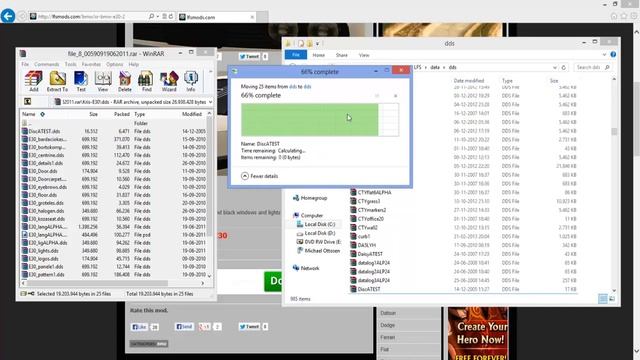This screenshot has width=640, height=360.
Task: Click the up-one-level icon in WinRAR address bar
Action: coord(27,102)
